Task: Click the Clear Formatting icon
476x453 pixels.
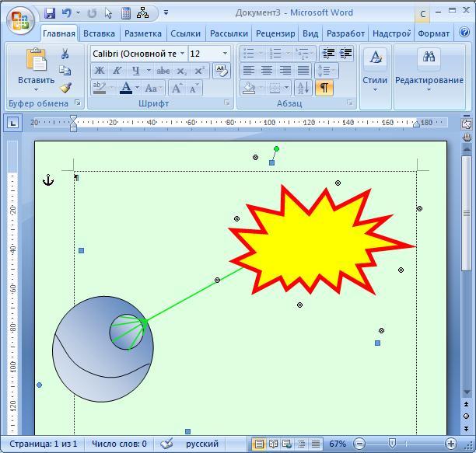Action: pyautogui.click(x=221, y=71)
